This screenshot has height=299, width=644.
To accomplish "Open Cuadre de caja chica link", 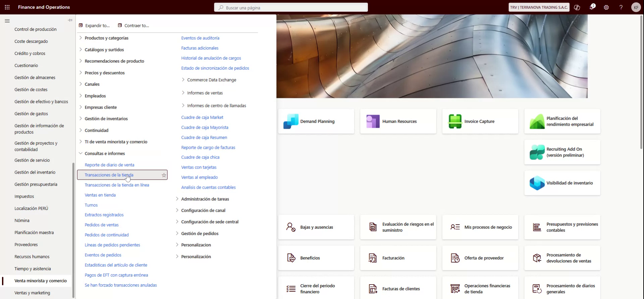I will 200,157.
